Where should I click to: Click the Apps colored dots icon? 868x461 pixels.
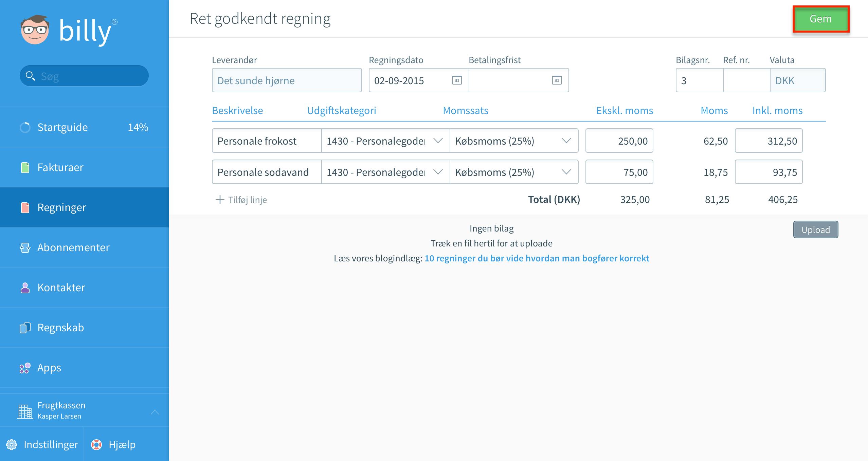click(25, 368)
